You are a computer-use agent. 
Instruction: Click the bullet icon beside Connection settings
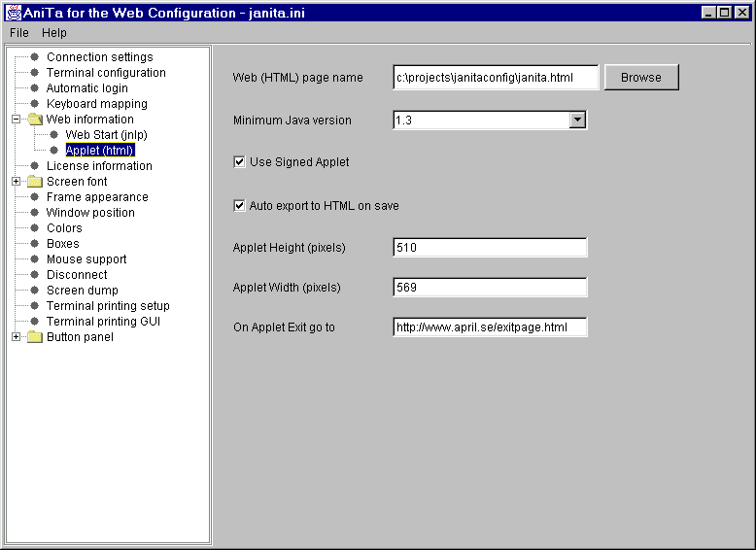point(35,57)
